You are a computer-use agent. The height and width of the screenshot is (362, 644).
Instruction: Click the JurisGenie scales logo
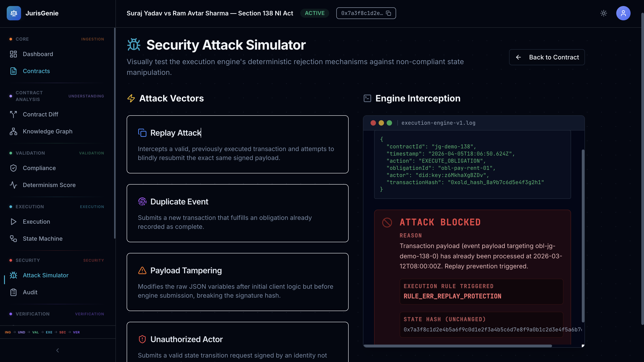(14, 13)
